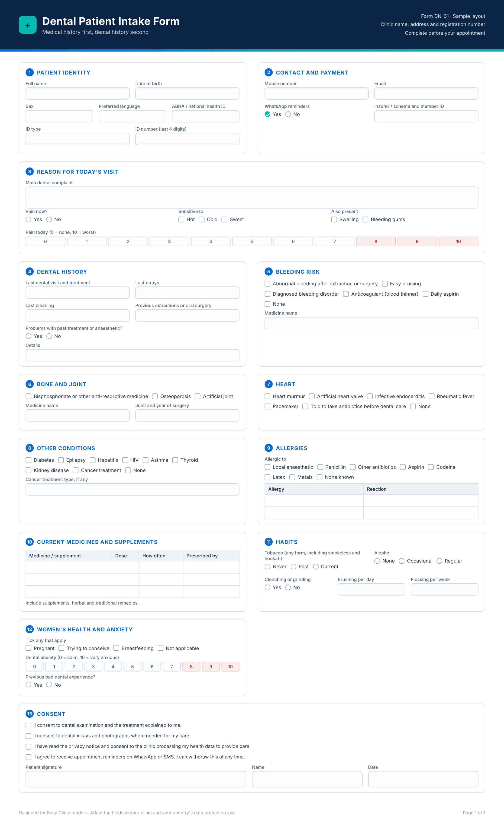The width and height of the screenshot is (504, 830).
Task: Pick pain today level 5
Action: coord(252,241)
